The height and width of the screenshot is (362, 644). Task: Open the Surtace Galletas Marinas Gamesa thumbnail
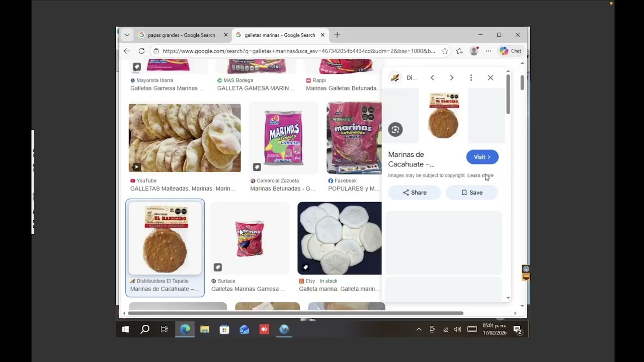pos(250,238)
